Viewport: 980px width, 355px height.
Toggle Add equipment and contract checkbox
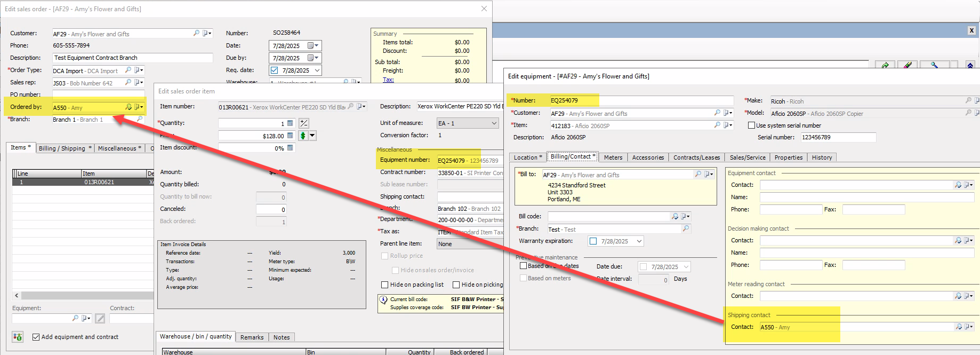[36, 337]
